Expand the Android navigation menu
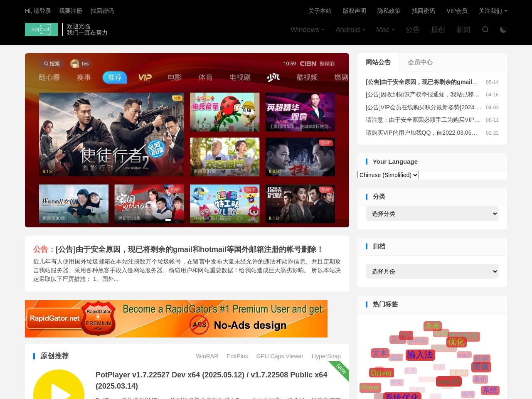Viewport: 532px width, 399px height. tap(350, 30)
